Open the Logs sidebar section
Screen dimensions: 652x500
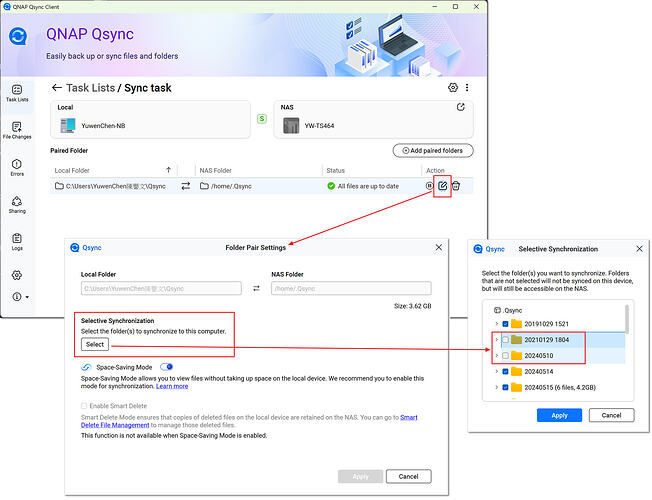pos(17,241)
